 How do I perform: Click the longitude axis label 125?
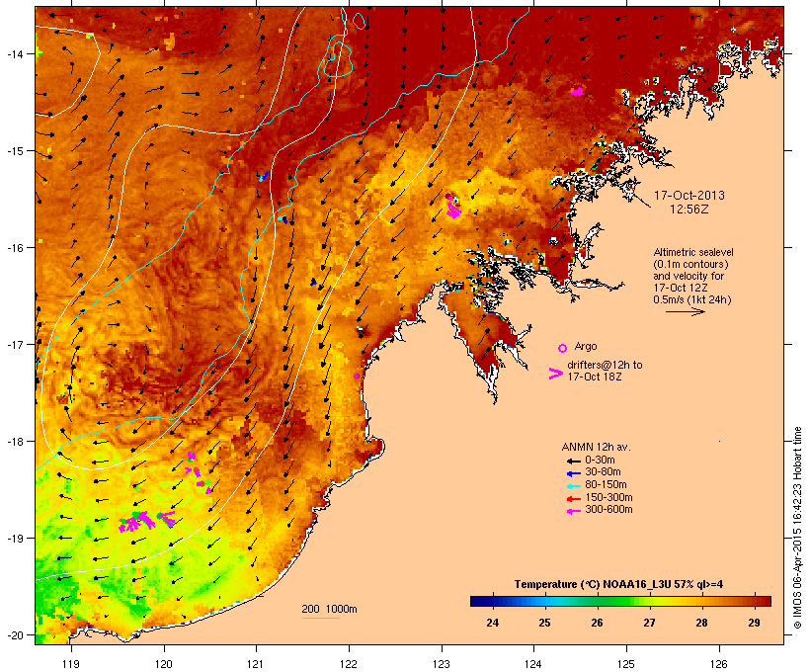(626, 663)
